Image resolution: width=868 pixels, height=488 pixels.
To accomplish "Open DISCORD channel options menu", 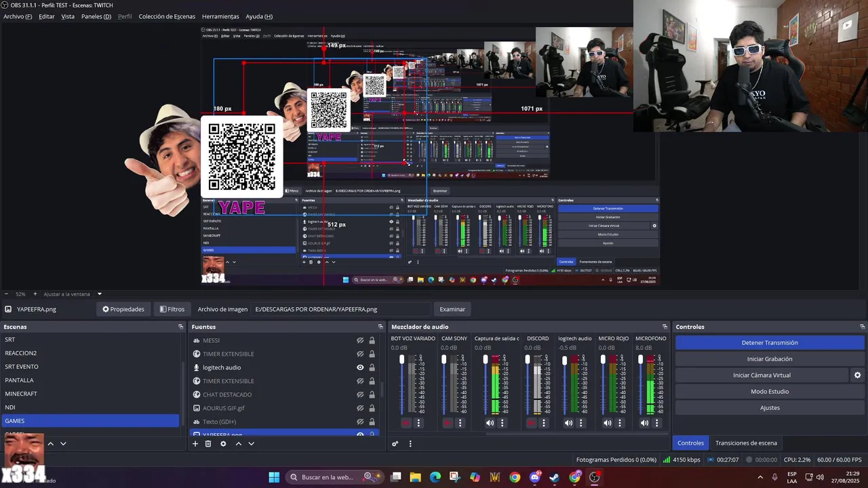I will [544, 423].
